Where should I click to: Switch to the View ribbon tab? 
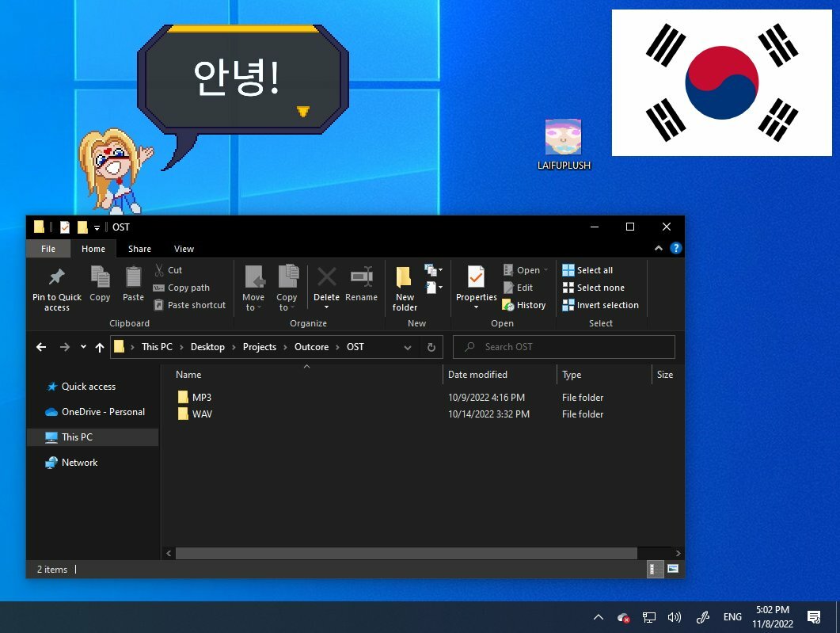point(184,249)
